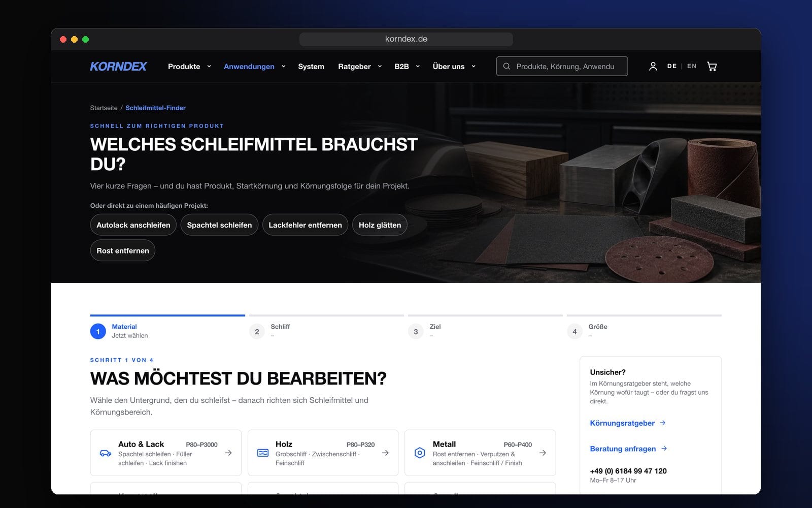
Task: Expand the B2B menu chevron
Action: tap(418, 67)
